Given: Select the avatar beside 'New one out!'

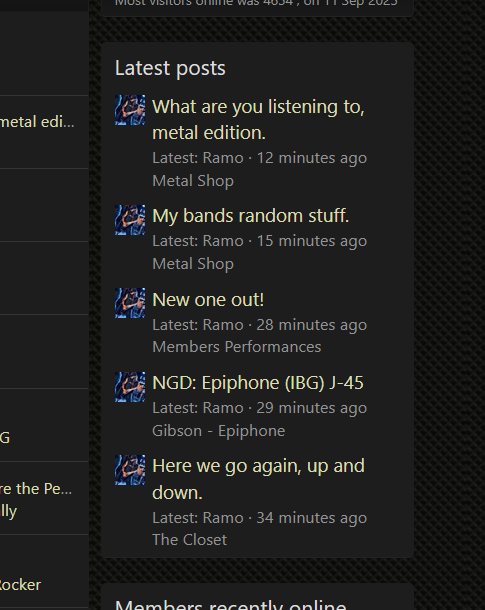Looking at the screenshot, I should 130,303.
